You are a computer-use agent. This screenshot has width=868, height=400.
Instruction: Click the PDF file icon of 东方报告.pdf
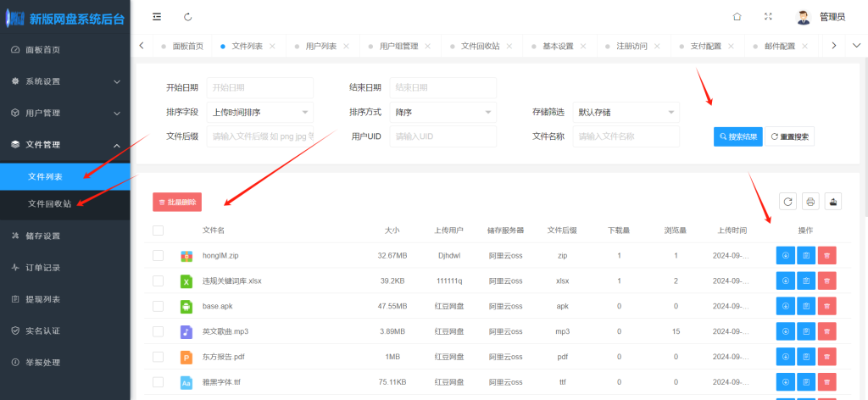coord(186,358)
